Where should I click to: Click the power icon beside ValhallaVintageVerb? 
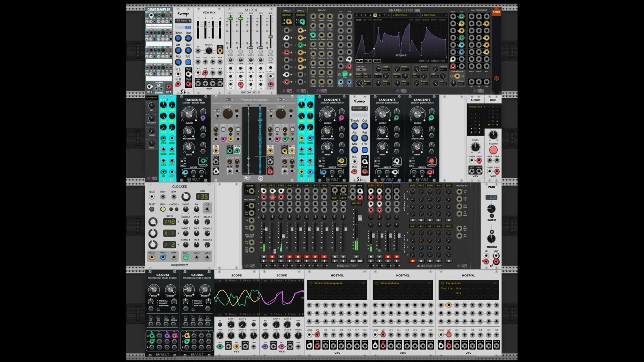[311, 283]
